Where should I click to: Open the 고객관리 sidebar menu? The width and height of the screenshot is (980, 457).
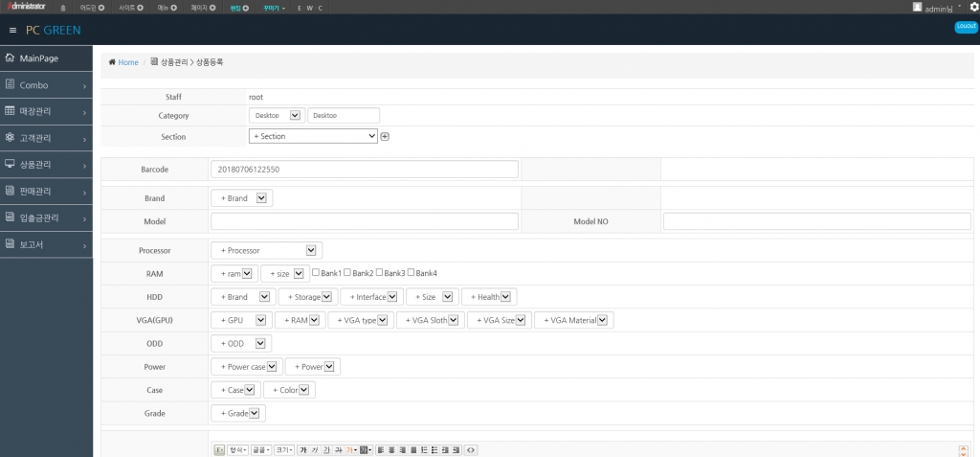pyautogui.click(x=46, y=138)
